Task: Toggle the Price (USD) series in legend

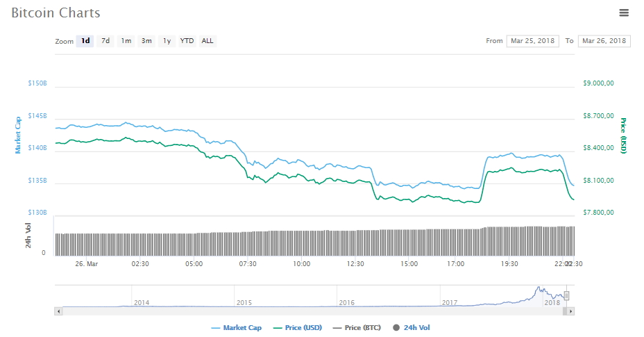Action: (298, 327)
